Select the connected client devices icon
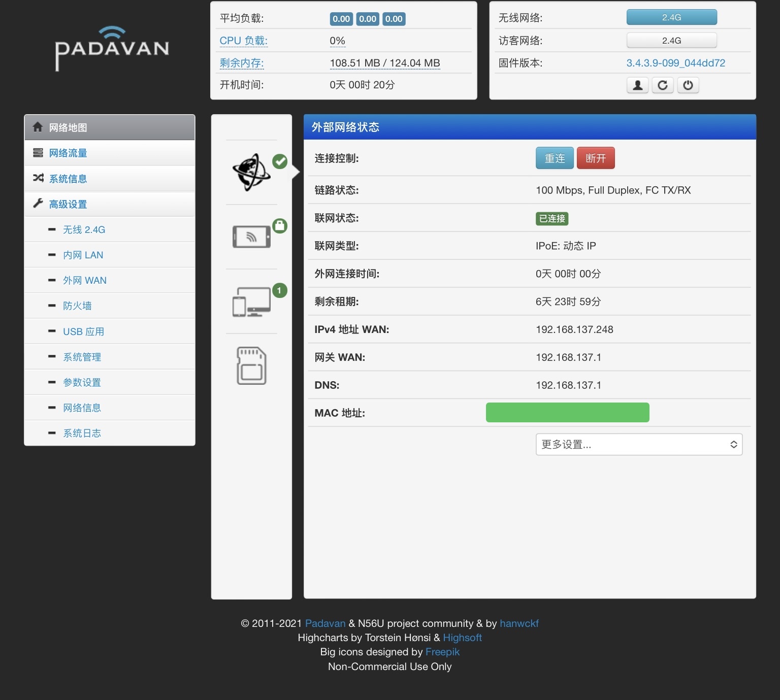 pos(251,302)
